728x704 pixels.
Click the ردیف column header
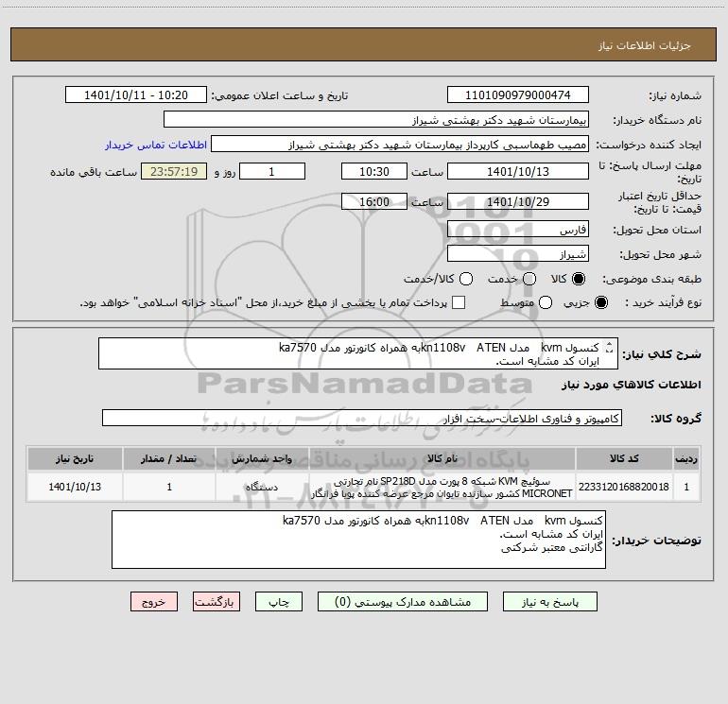click(x=686, y=458)
